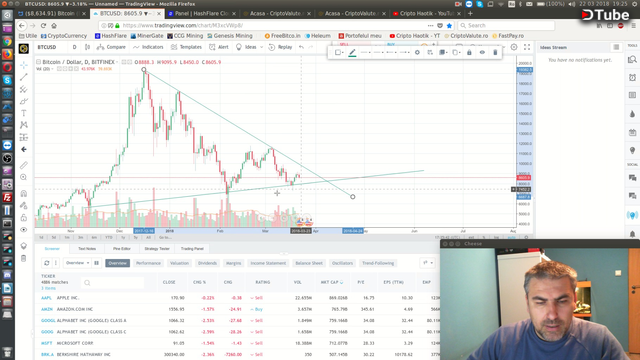Hide all drawing tools with eye icon
The image size is (640, 360).
coord(24,230)
